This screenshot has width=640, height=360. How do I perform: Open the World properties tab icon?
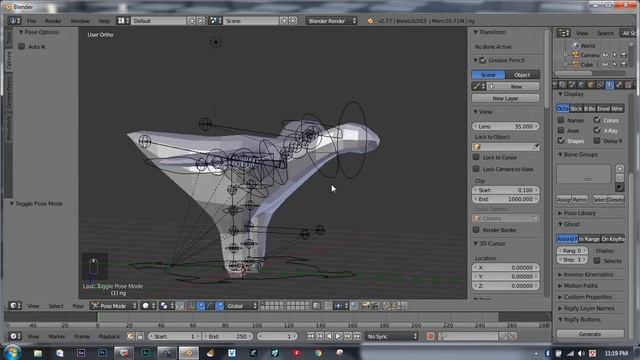coord(581,84)
